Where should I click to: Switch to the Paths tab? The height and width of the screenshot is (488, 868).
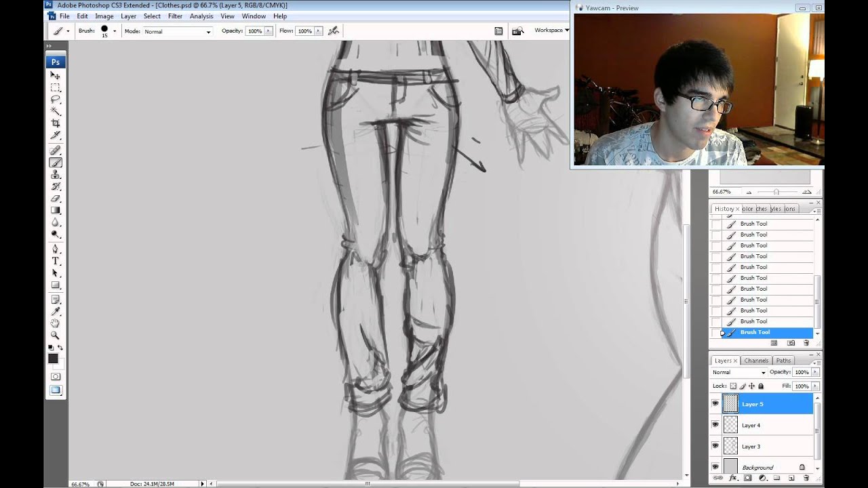(783, 361)
